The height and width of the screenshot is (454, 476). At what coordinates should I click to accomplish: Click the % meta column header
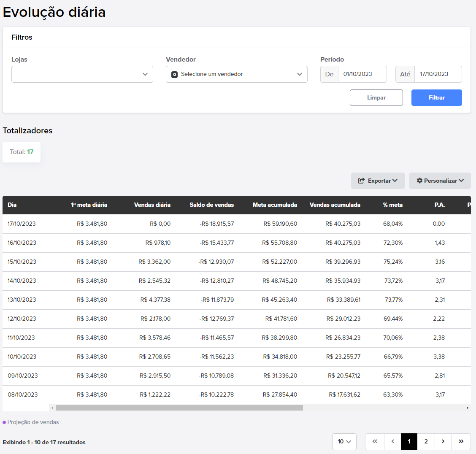392,205
